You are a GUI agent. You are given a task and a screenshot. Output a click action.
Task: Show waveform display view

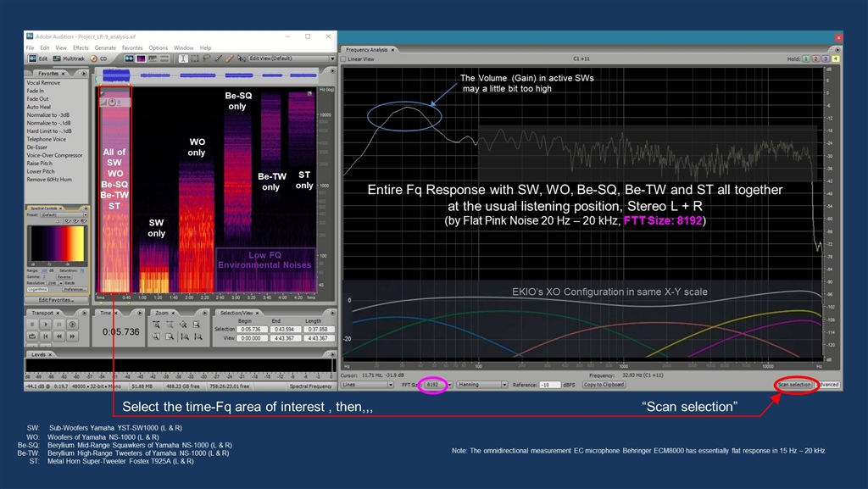tap(129, 58)
